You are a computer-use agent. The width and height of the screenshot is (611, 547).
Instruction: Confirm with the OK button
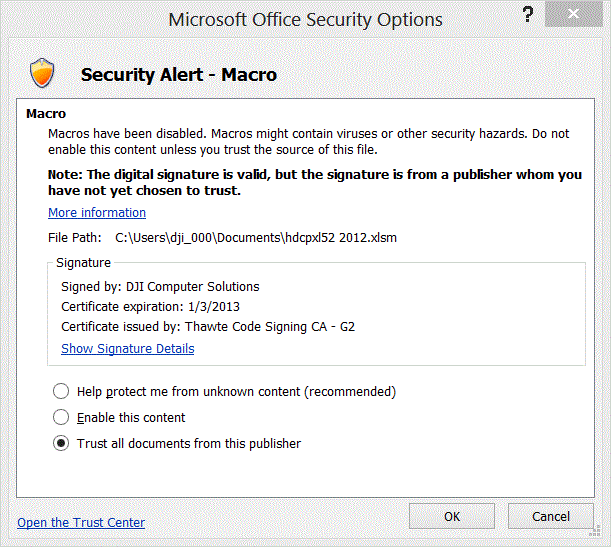coord(452,516)
